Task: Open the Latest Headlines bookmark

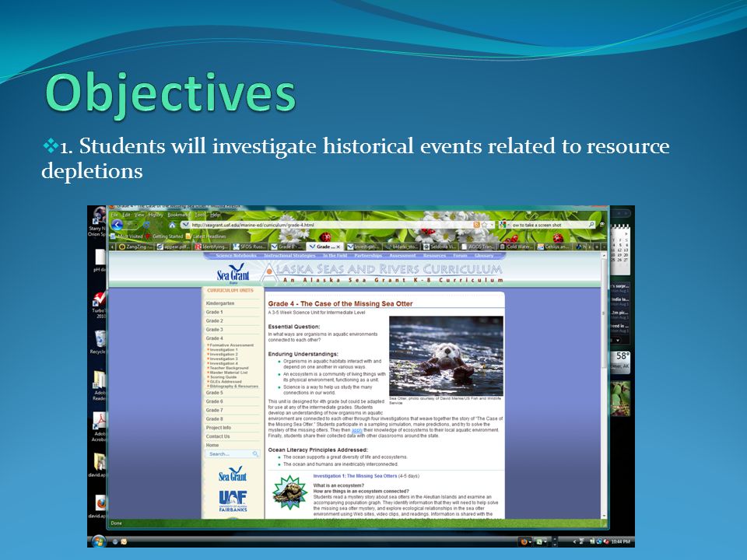Action: pos(205,236)
